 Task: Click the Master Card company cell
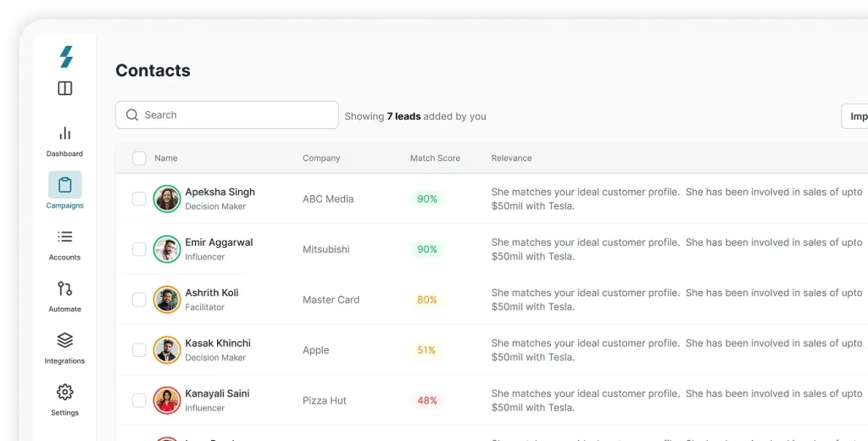[331, 299]
